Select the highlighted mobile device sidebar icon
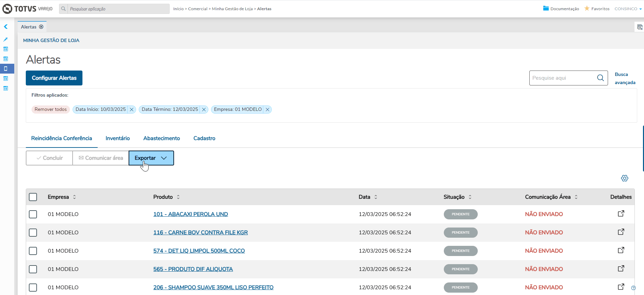The width and height of the screenshot is (644, 295). click(x=6, y=68)
